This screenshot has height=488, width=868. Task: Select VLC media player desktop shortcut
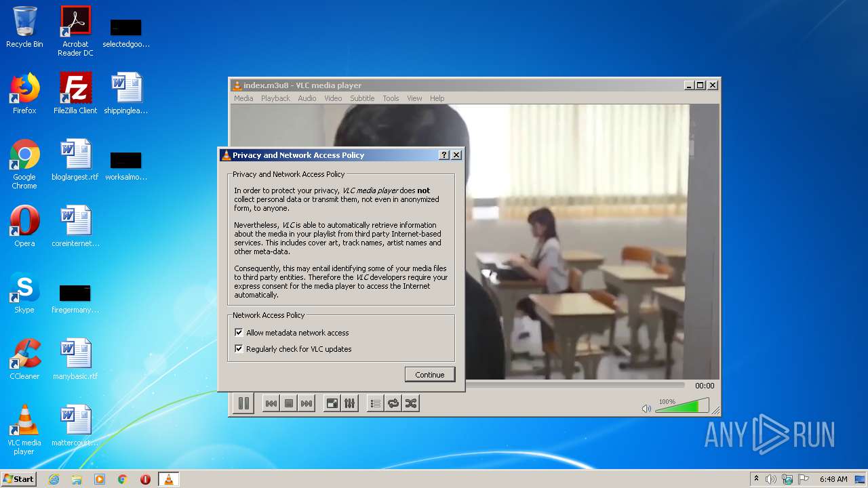coord(24,430)
